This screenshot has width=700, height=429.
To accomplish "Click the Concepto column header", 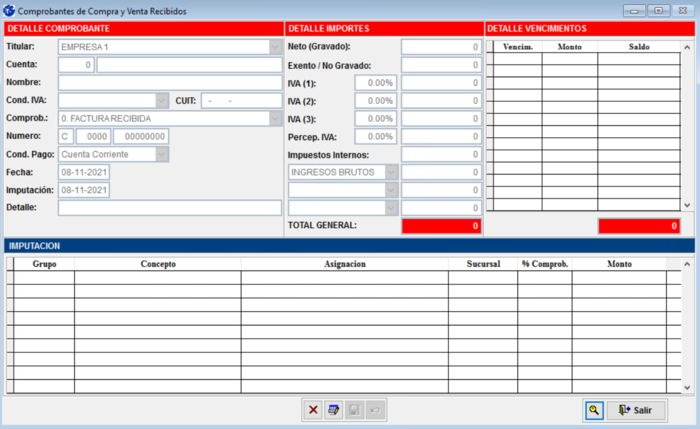I will click(x=157, y=264).
